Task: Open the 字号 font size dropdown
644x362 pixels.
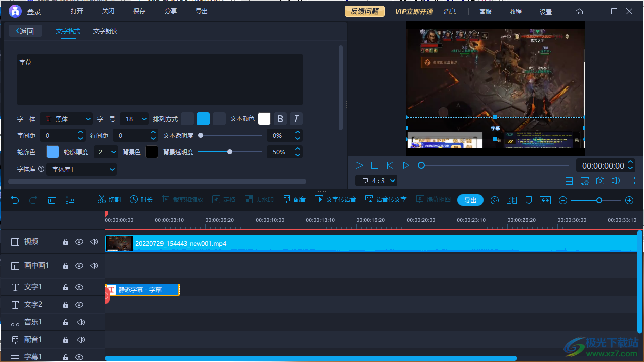Action: click(134, 119)
